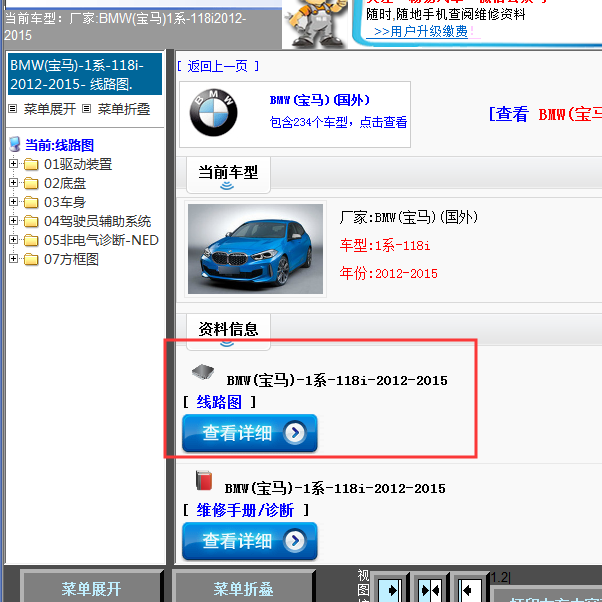The image size is (602, 602).
Task: Click the 厂家:BMW(宝马)(国外) text
Action: click(408, 217)
